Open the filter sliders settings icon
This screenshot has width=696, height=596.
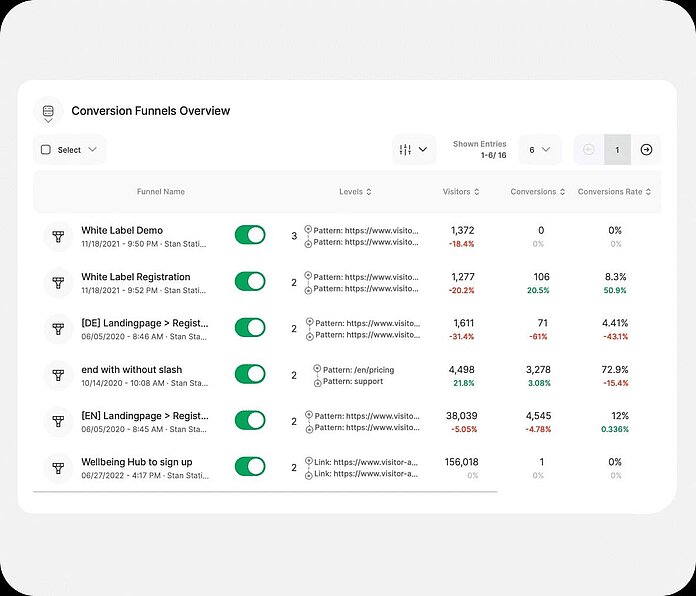pyautogui.click(x=413, y=150)
